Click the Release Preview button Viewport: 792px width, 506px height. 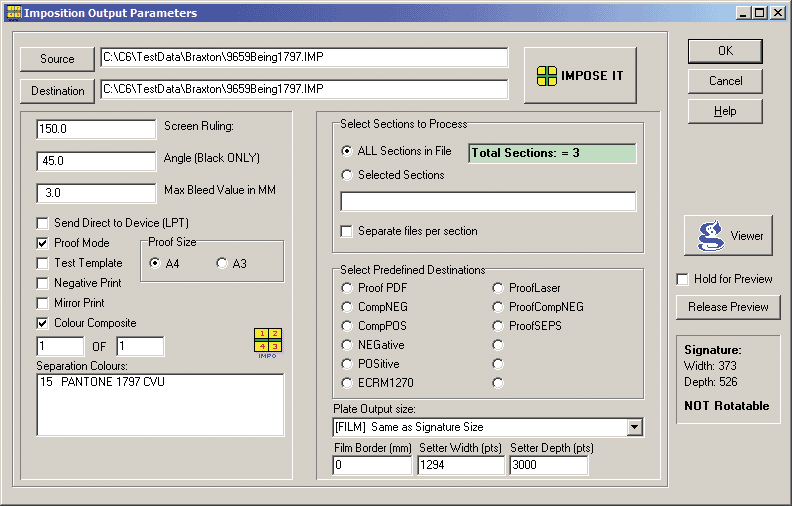point(728,307)
